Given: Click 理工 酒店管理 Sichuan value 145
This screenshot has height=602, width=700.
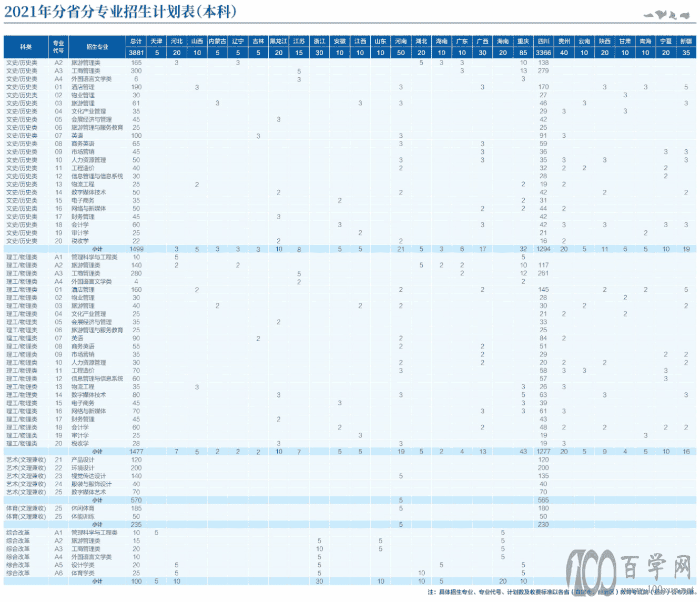Looking at the screenshot, I should (x=543, y=290).
